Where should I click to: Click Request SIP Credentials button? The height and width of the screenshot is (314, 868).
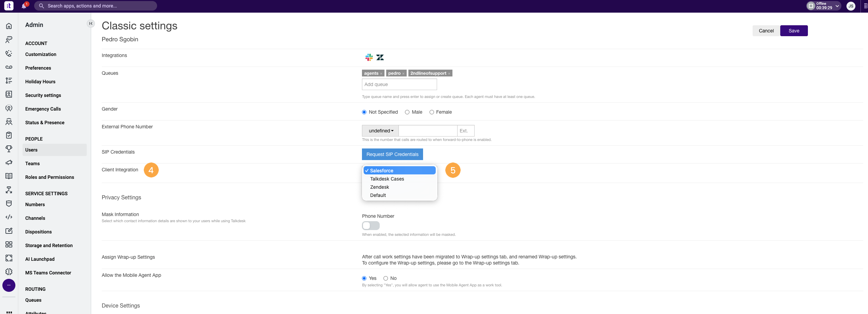point(392,154)
